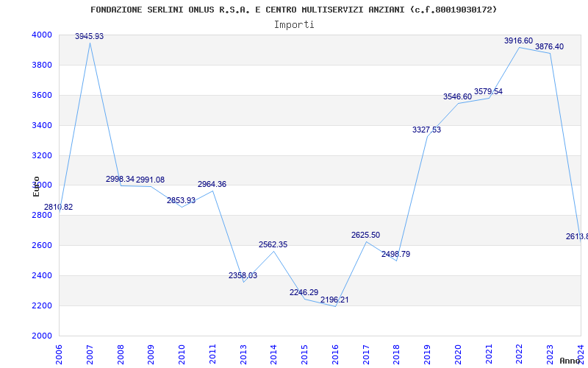Click the data label 2196.21
The width and height of the screenshot is (588, 368).
point(334,300)
